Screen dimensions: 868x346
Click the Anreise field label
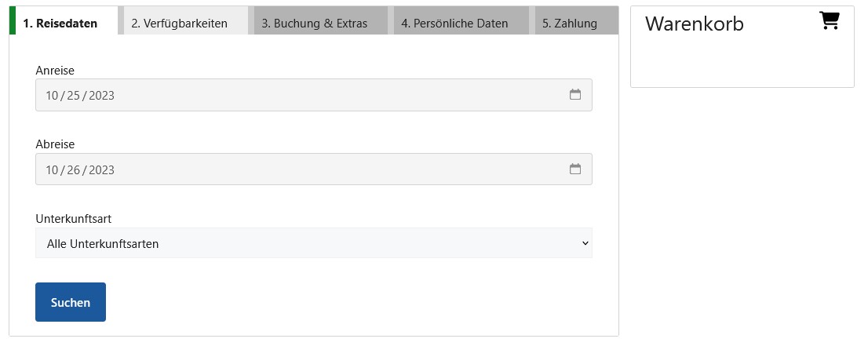55,71
